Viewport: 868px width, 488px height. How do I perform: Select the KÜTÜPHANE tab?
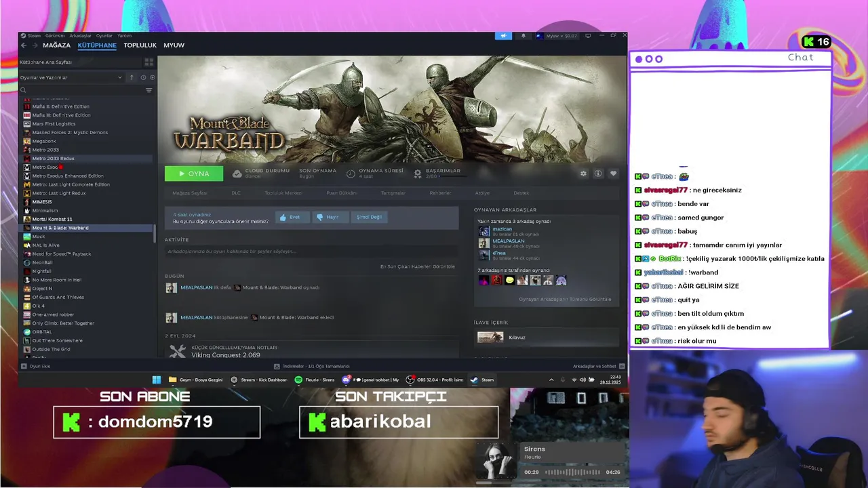97,45
